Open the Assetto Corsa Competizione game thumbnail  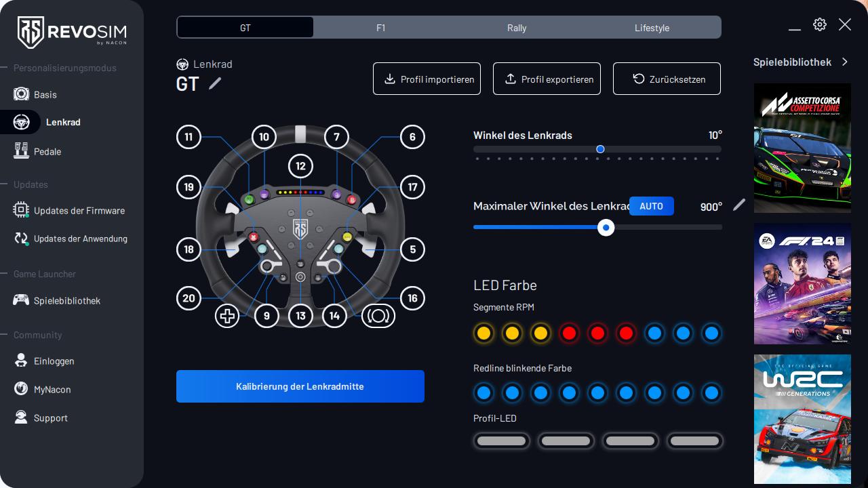point(802,148)
